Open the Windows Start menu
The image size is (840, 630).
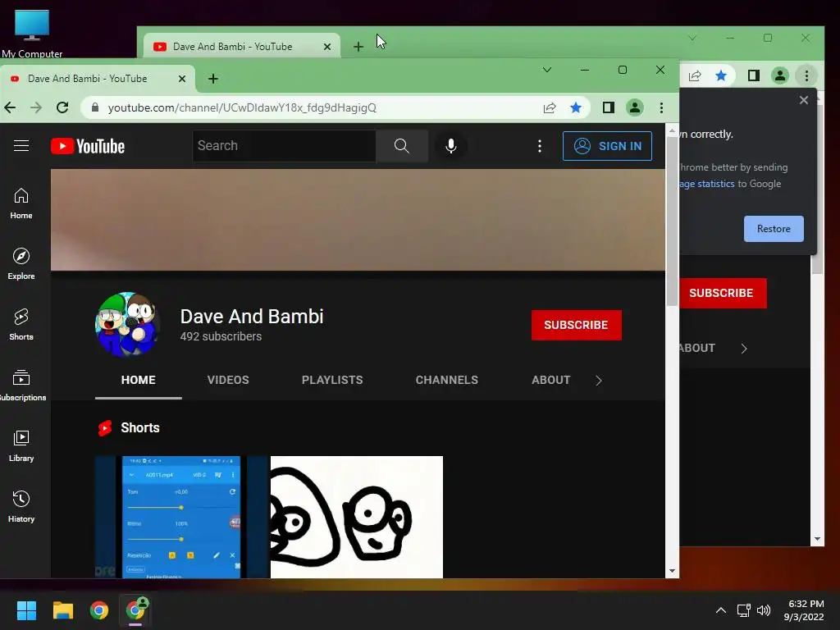tap(26, 610)
